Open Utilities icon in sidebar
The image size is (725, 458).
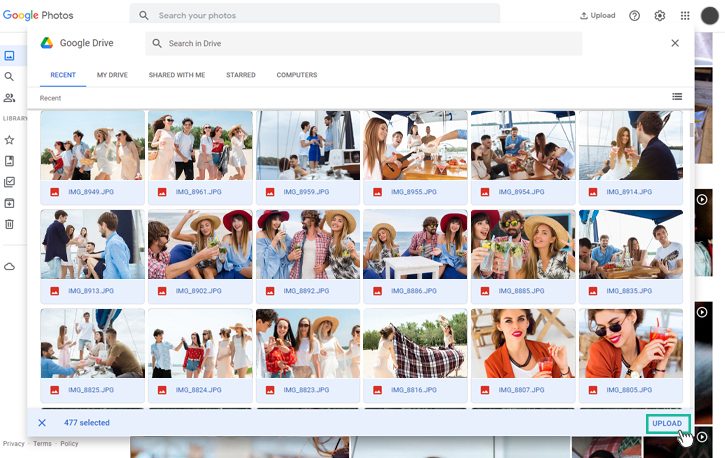click(9, 182)
